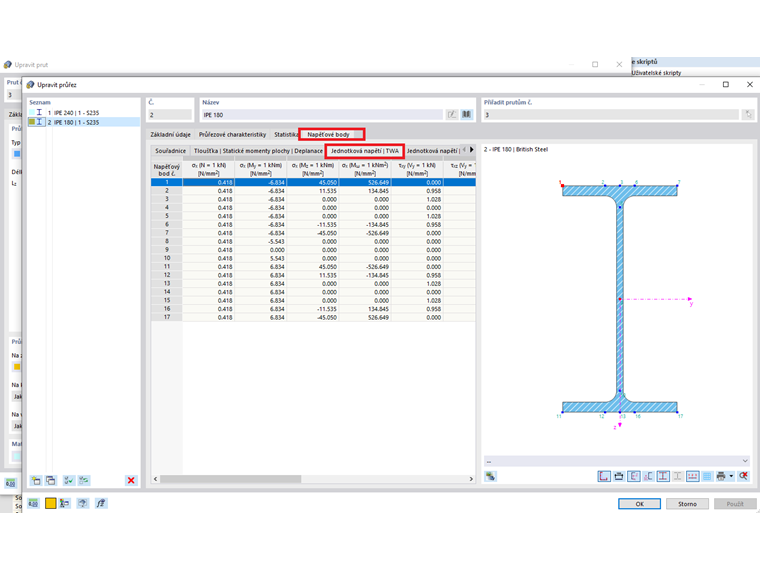Click the σx (My = 1 kNm) column header
Screen dimensions: 760x570
(x=261, y=169)
